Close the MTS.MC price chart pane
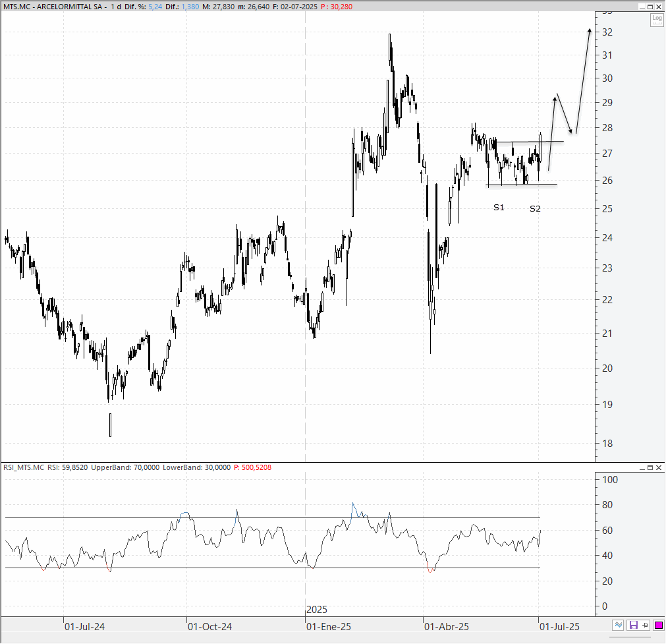The width and height of the screenshot is (666, 644). tap(658, 7)
